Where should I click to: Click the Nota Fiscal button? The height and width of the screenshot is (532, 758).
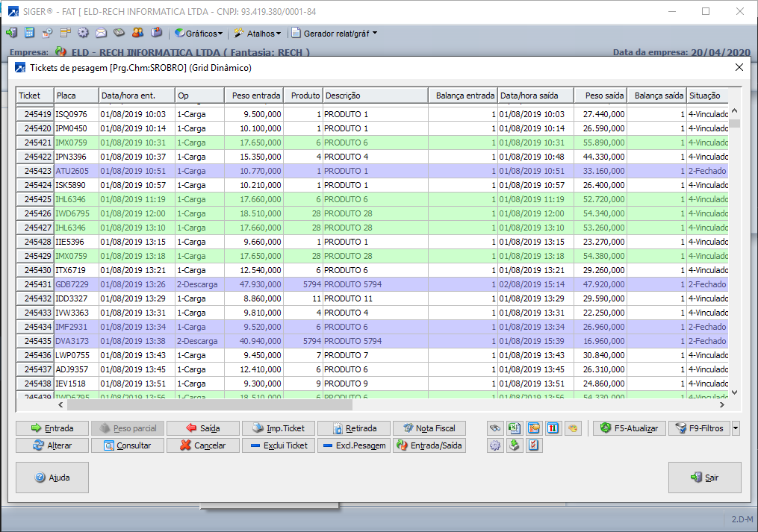click(x=429, y=428)
